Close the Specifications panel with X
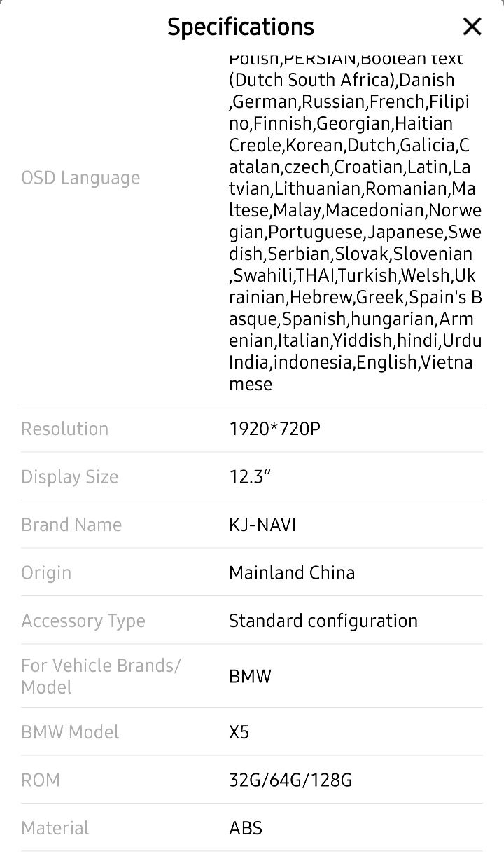504x854 pixels. coord(472,27)
